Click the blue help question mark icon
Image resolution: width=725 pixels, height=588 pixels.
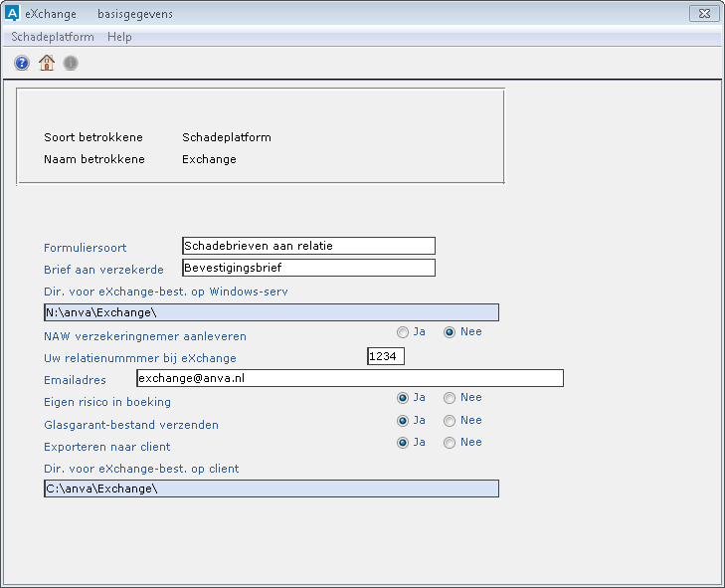point(22,64)
